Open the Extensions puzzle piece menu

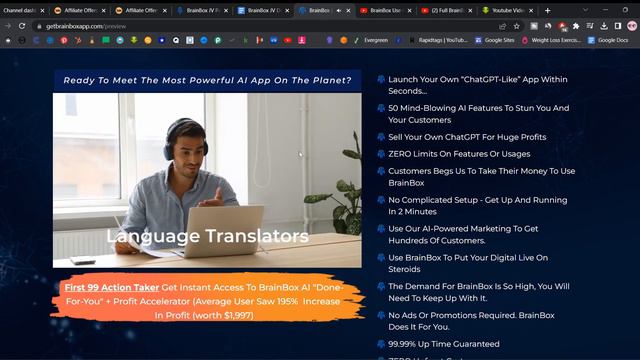[576, 26]
